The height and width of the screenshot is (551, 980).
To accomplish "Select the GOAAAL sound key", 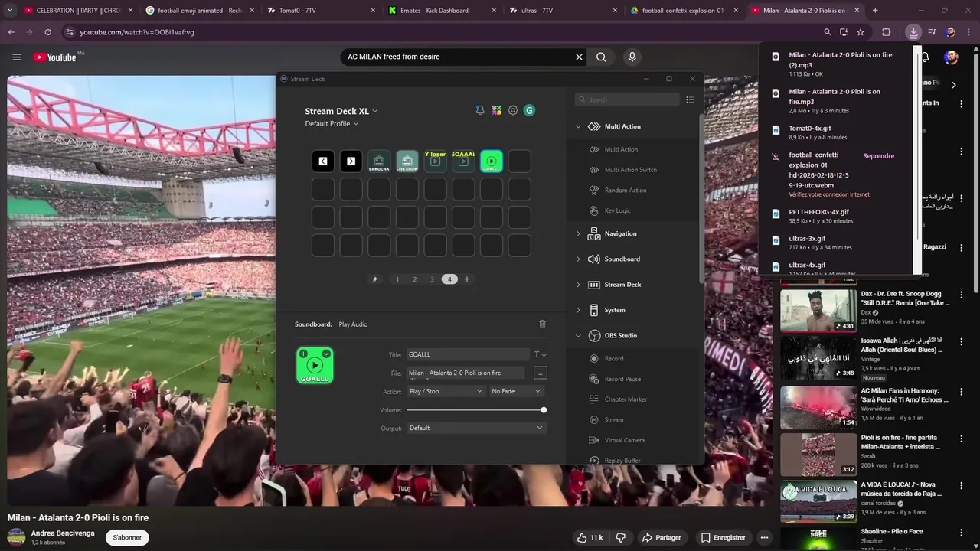I will point(463,161).
